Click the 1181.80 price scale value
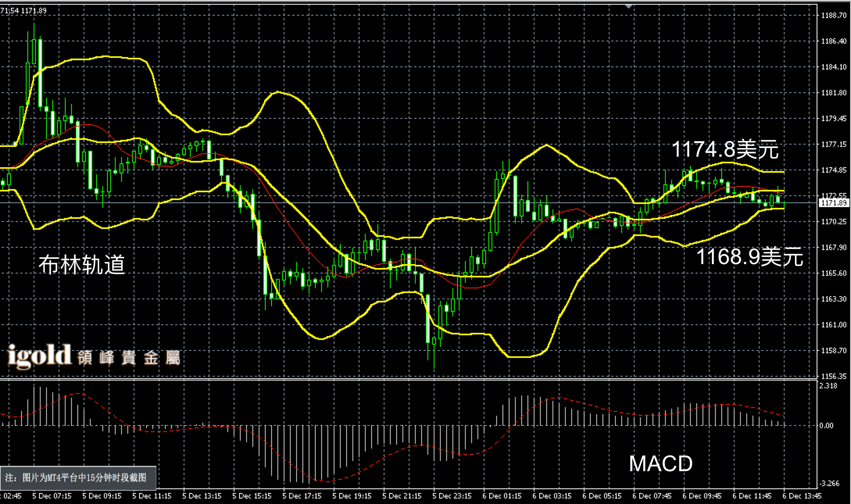Image resolution: width=851 pixels, height=504 pixels. tap(834, 93)
